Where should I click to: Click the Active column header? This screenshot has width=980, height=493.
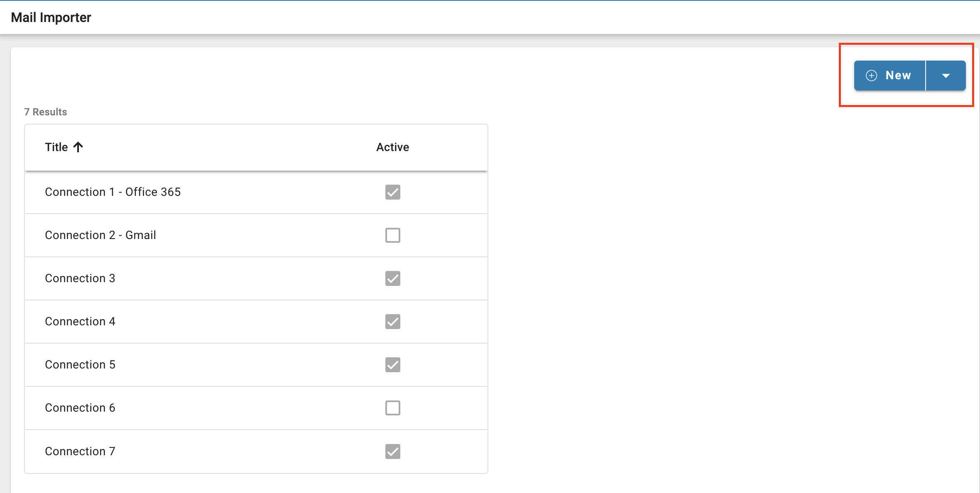tap(392, 146)
